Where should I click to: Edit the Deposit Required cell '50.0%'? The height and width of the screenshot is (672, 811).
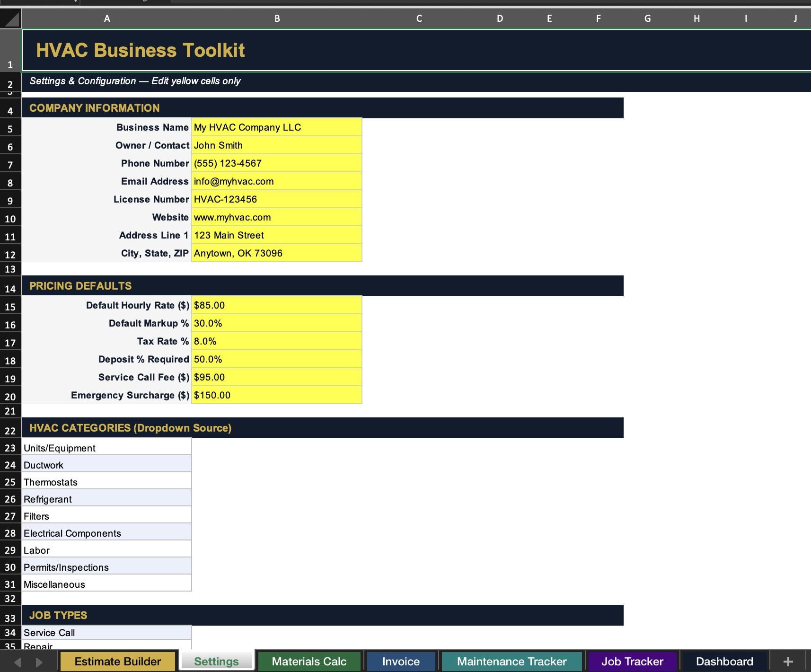pyautogui.click(x=277, y=359)
